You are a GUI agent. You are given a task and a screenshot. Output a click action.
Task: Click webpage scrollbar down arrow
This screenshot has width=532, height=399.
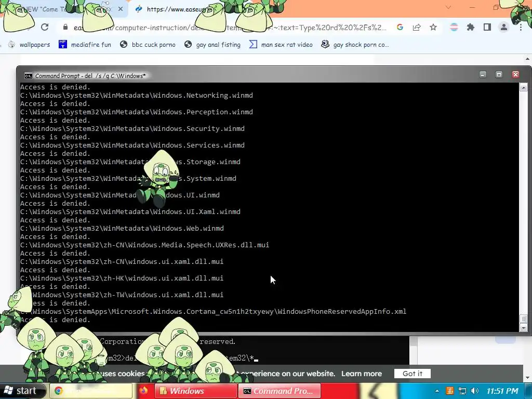pyautogui.click(x=528, y=377)
